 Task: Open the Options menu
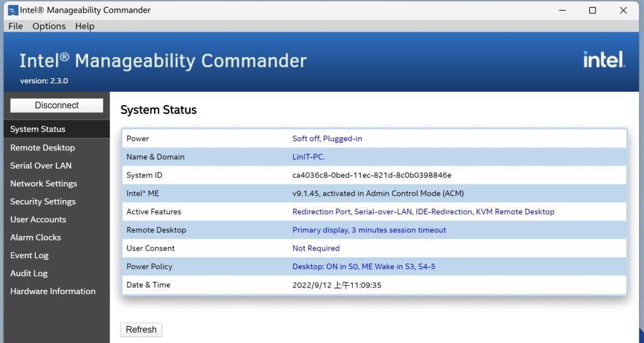(x=49, y=26)
